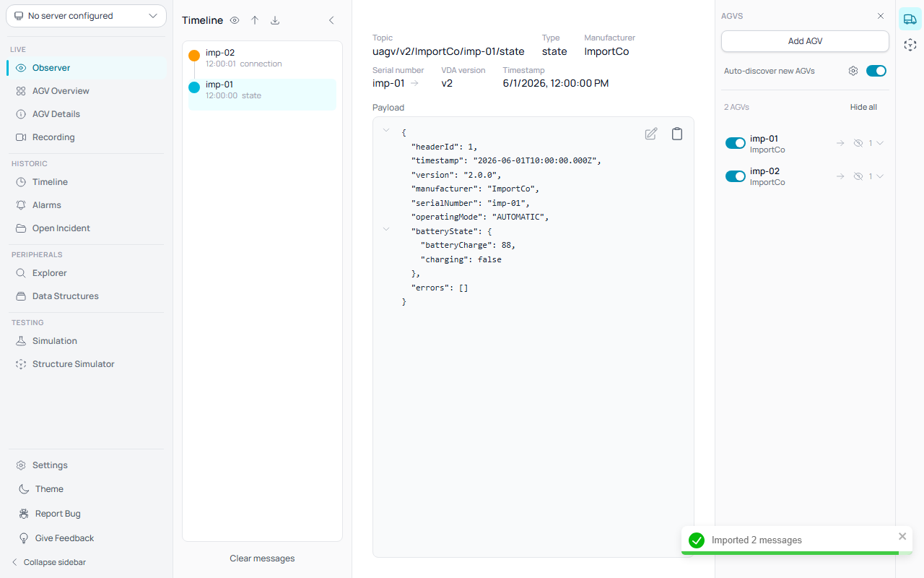Click the Add AGV button
924x578 pixels.
pyautogui.click(x=805, y=41)
